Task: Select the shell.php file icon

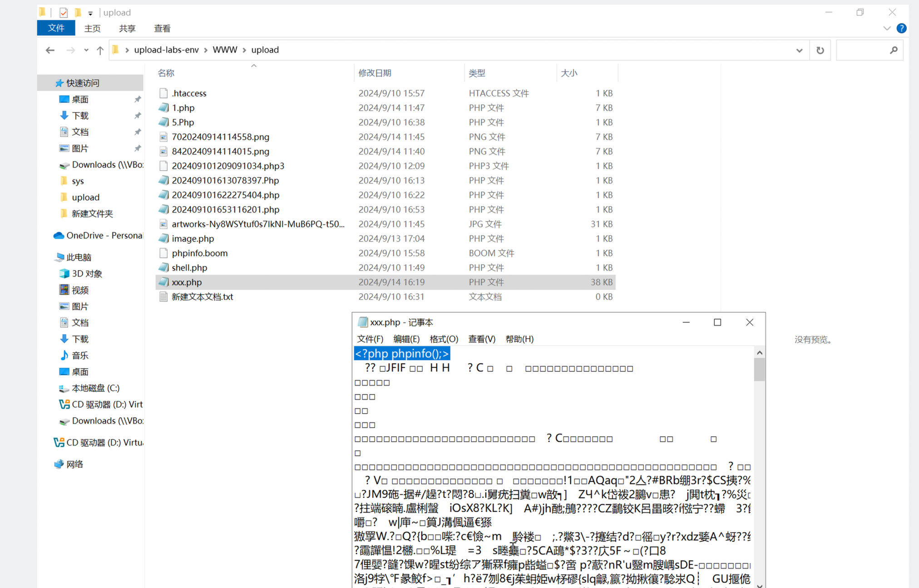Action: pos(163,267)
